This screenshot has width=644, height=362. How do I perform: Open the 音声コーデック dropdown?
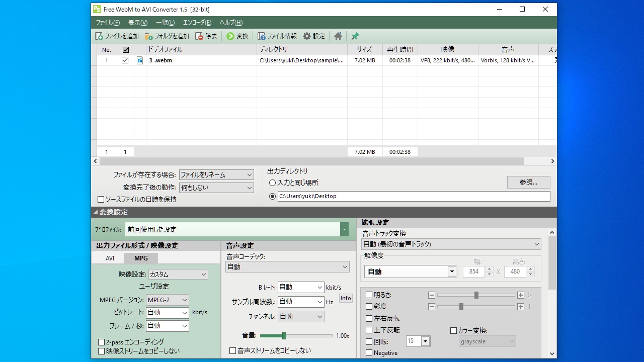[x=287, y=267]
